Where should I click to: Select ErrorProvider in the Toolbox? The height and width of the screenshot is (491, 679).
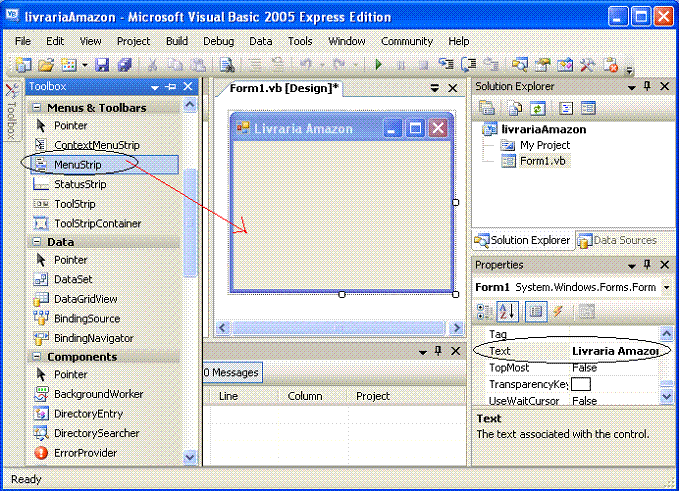coord(104,453)
